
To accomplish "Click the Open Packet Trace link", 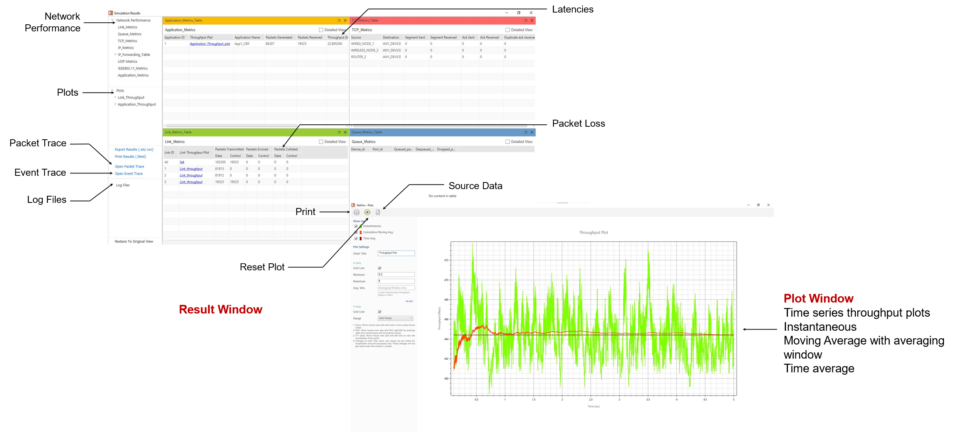I will [129, 166].
